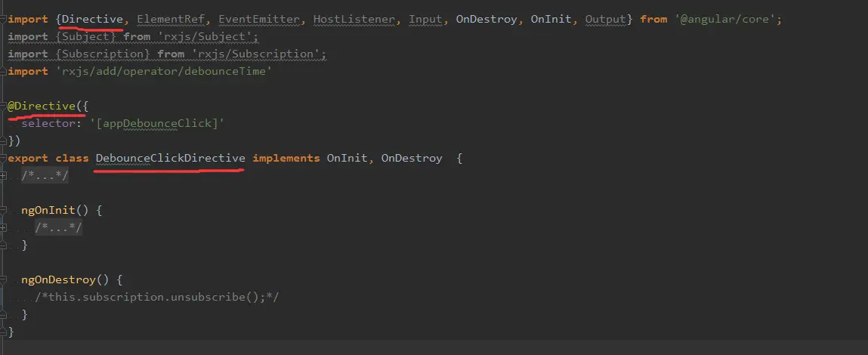The width and height of the screenshot is (868, 355).
Task: Click the 'export' keyword
Action: click(28, 158)
